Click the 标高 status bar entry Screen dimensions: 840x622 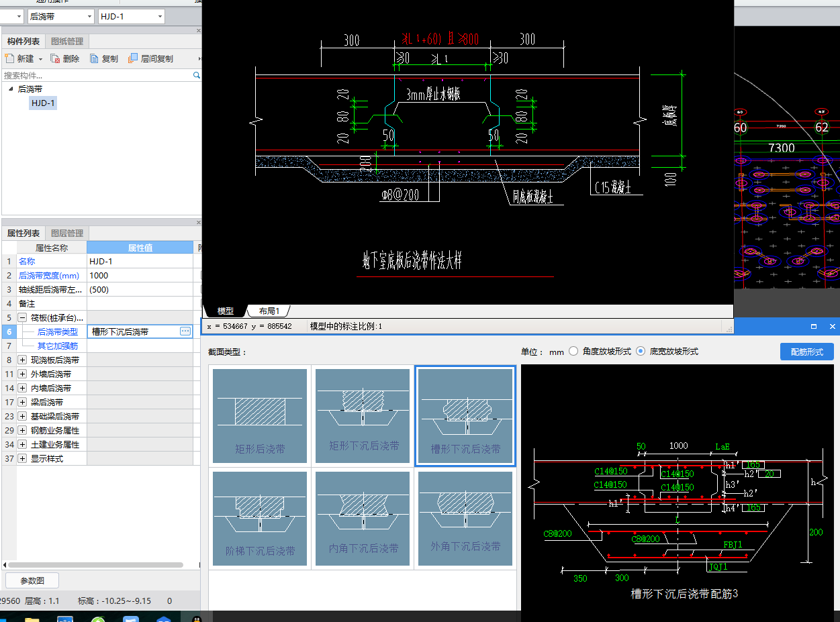point(114,601)
